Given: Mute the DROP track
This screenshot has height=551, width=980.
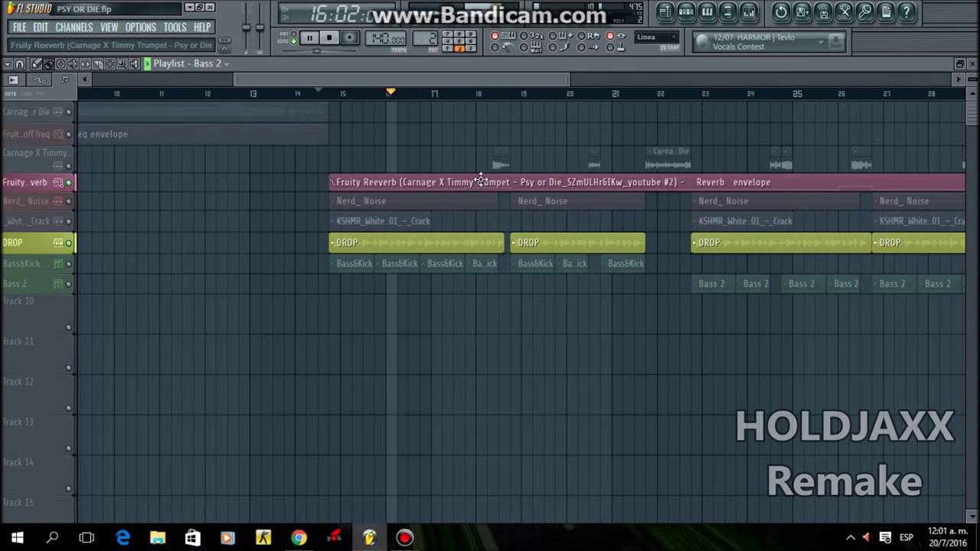Looking at the screenshot, I should pyautogui.click(x=68, y=243).
